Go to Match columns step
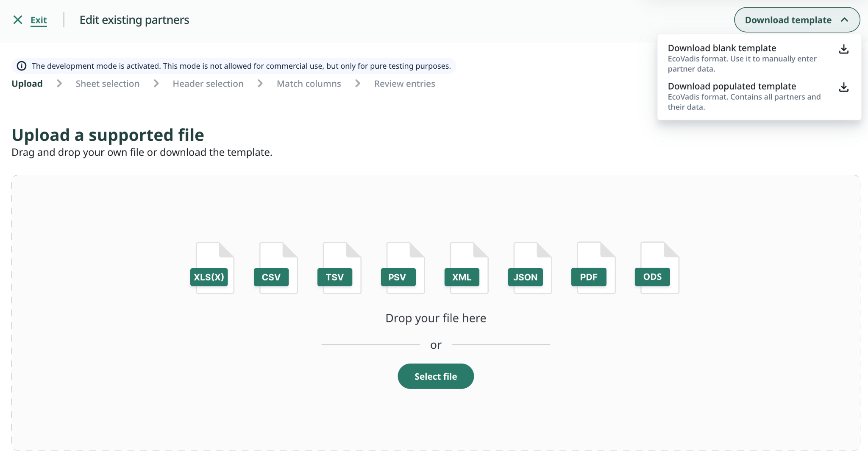Image resolution: width=868 pixels, height=473 pixels. (x=309, y=84)
